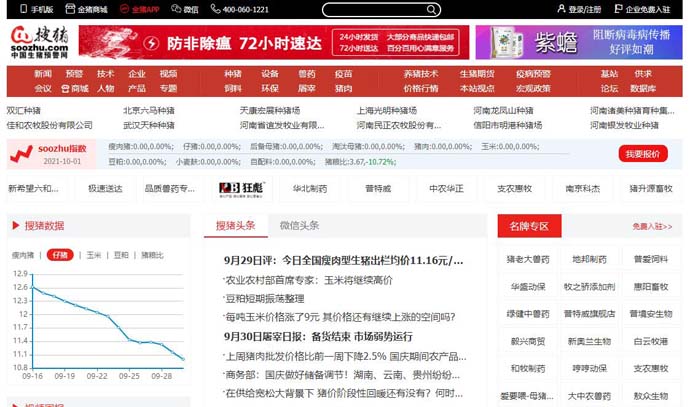Open the 中农华正 brand link

446,189
